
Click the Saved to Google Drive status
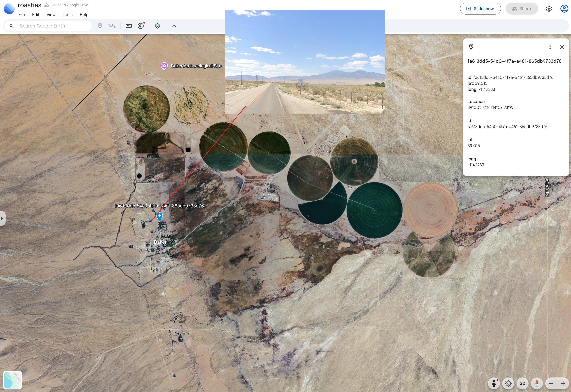pos(66,5)
